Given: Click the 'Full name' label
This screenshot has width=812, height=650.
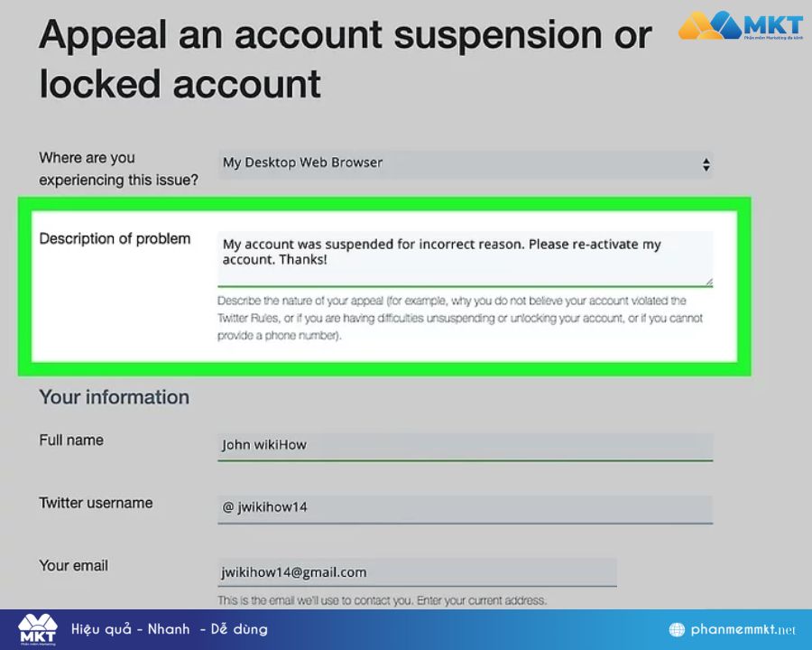Looking at the screenshot, I should tap(71, 441).
